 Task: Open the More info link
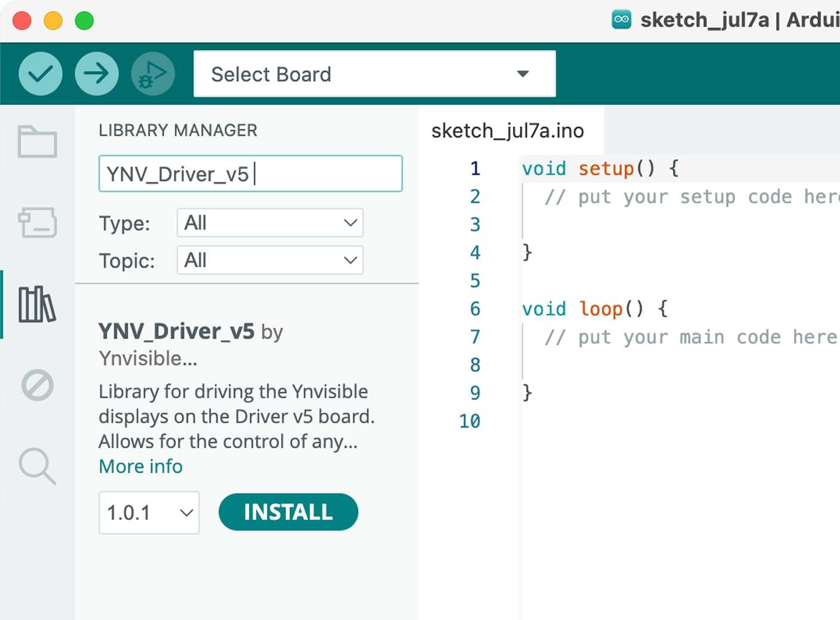[x=141, y=466]
